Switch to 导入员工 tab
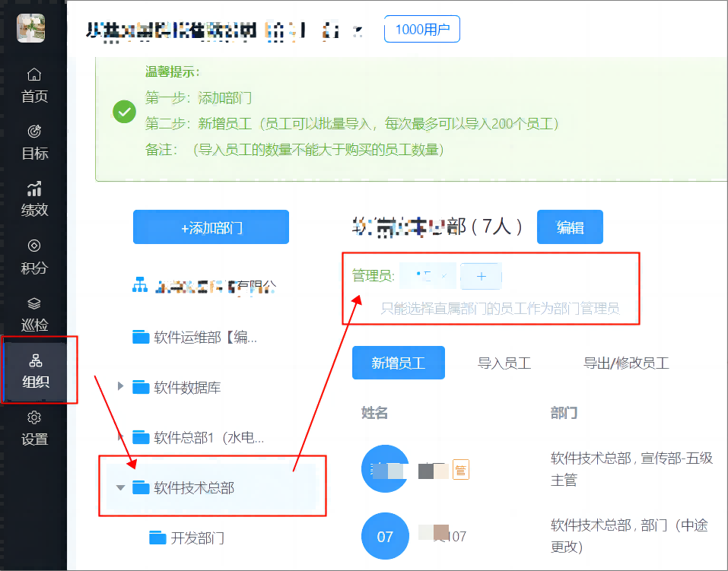The width and height of the screenshot is (728, 571). [x=504, y=363]
